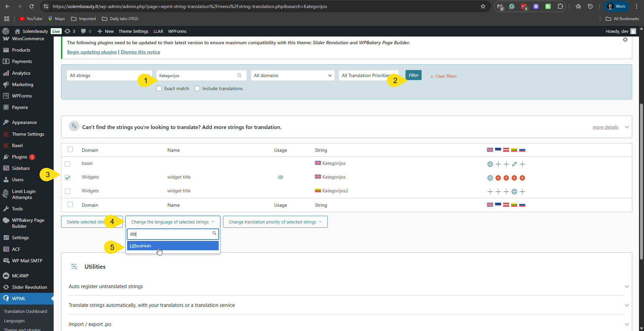Click the eye usage icon for widget title

click(281, 177)
